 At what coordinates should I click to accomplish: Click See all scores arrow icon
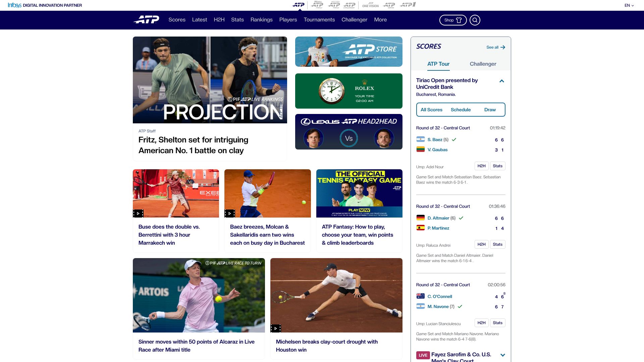pos(502,47)
